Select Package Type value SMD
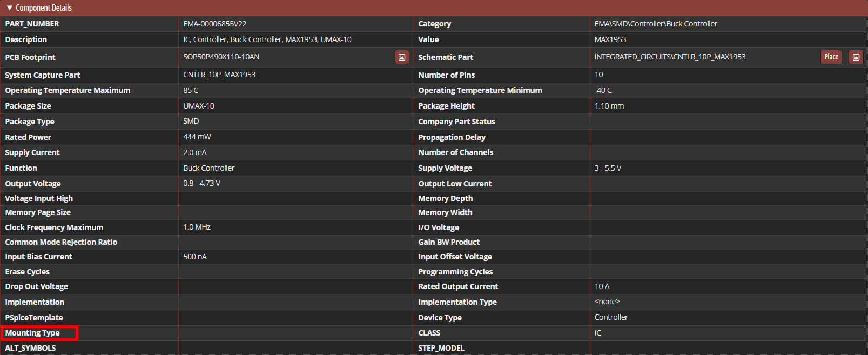This screenshot has width=868, height=355. (x=191, y=121)
